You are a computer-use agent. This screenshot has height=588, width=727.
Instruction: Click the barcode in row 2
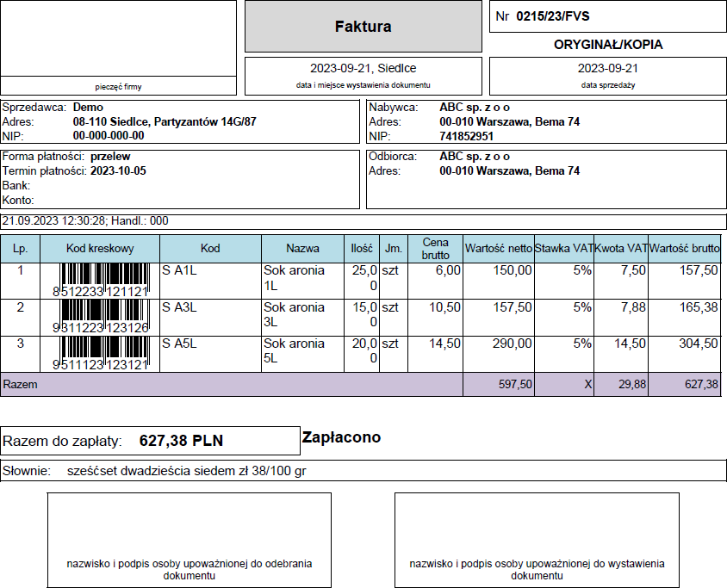tap(99, 317)
